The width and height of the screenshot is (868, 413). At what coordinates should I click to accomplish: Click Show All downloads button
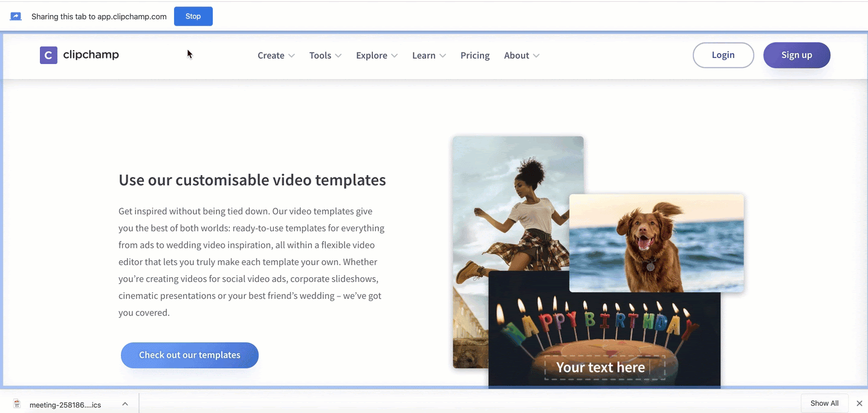point(824,403)
